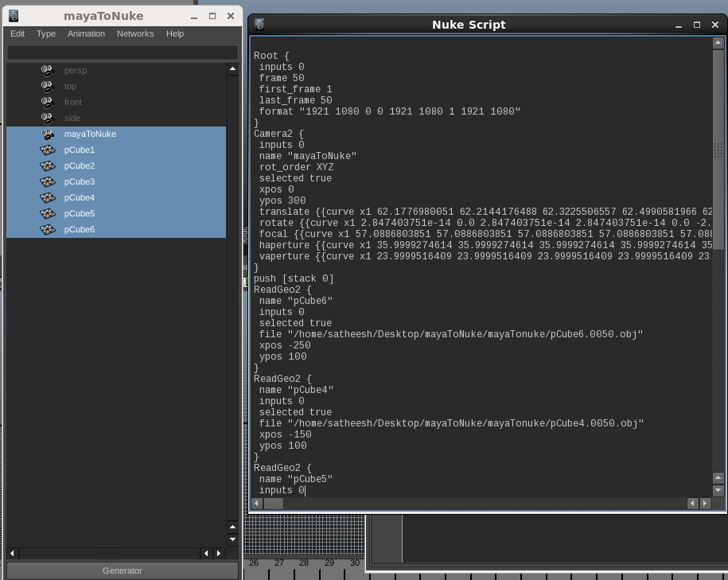Click the side camera icon
Image resolution: width=728 pixels, height=580 pixels.
(x=48, y=118)
